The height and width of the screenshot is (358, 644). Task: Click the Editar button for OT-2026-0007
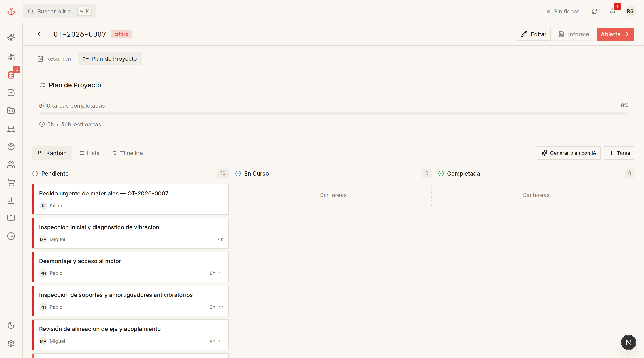pyautogui.click(x=533, y=34)
